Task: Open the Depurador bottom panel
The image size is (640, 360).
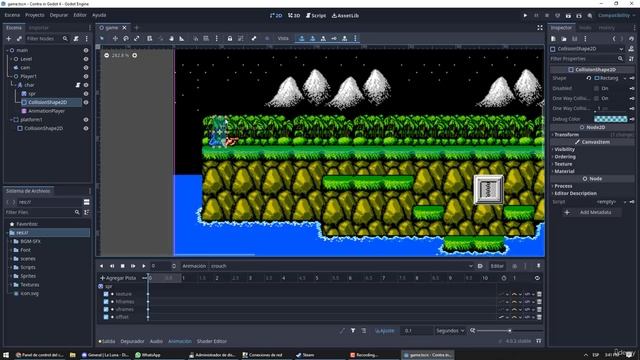Action: [x=133, y=341]
